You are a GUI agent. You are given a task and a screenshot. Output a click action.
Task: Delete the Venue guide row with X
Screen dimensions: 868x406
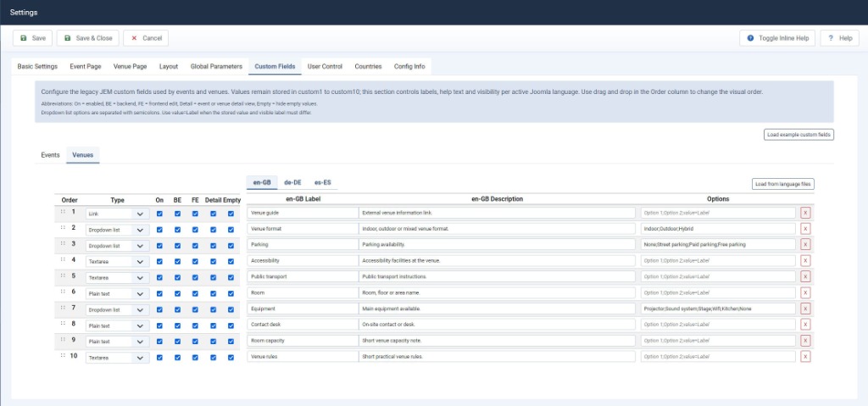(x=805, y=213)
